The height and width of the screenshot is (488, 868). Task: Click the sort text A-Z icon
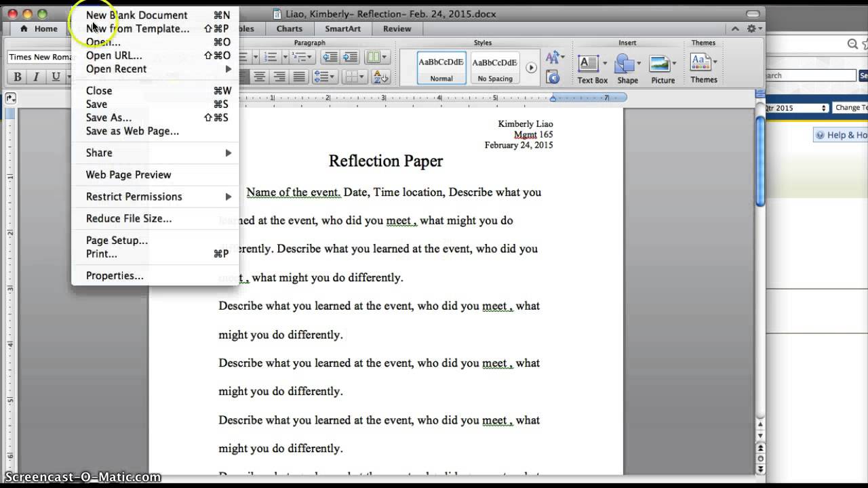tap(381, 77)
